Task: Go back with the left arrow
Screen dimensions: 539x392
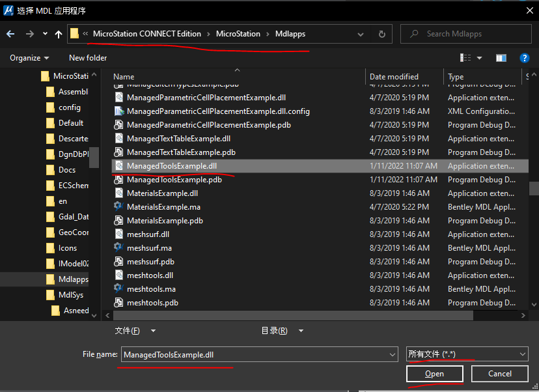Action: 10,34
